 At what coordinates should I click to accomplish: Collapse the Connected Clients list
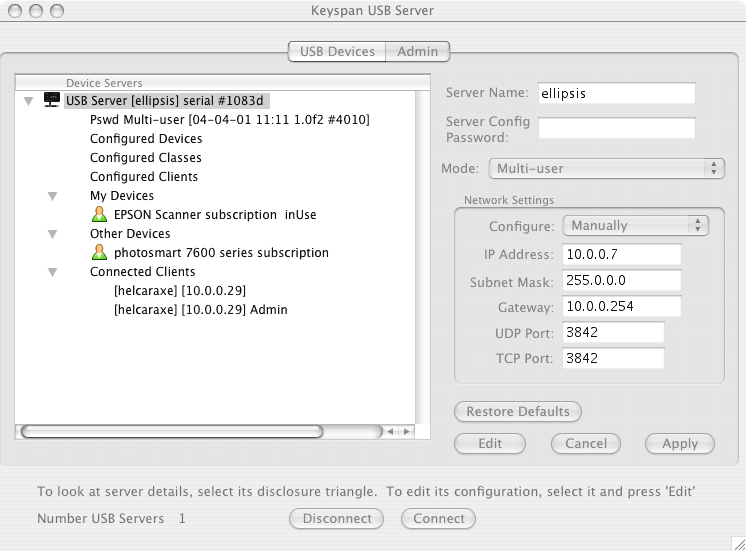tap(52, 272)
